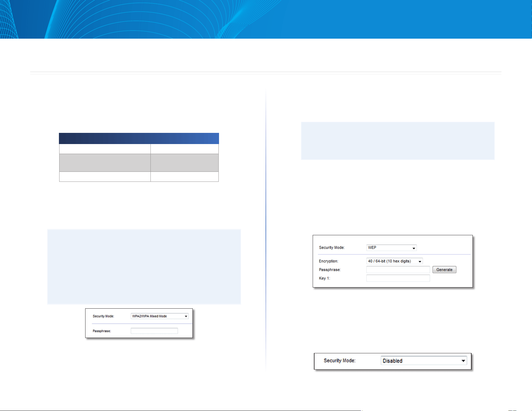This screenshot has height=411, width=532.
Task: Click the dark blue table header bar
Action: click(x=139, y=138)
